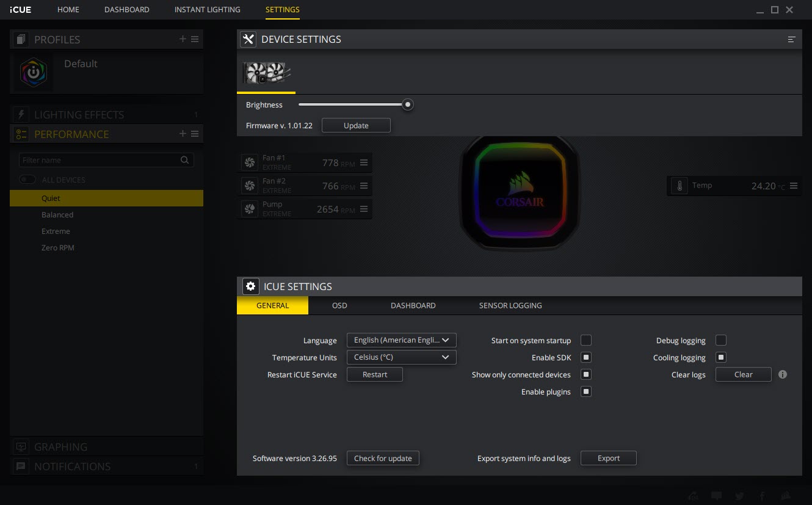The height and width of the screenshot is (505, 812).
Task: Click the Performance panel icon
Action: click(21, 134)
